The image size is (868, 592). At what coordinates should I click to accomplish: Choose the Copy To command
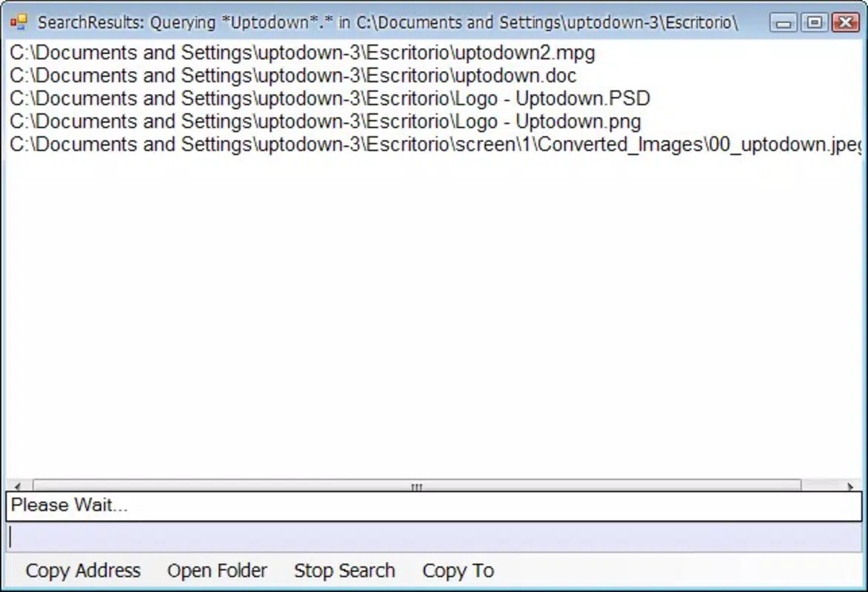(458, 571)
